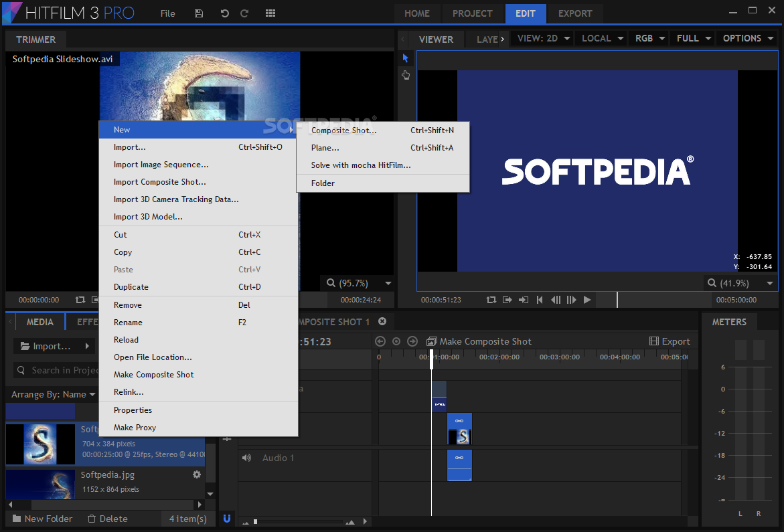784x532 pixels.
Task: Open the RGB channels dropdown
Action: pos(649,38)
